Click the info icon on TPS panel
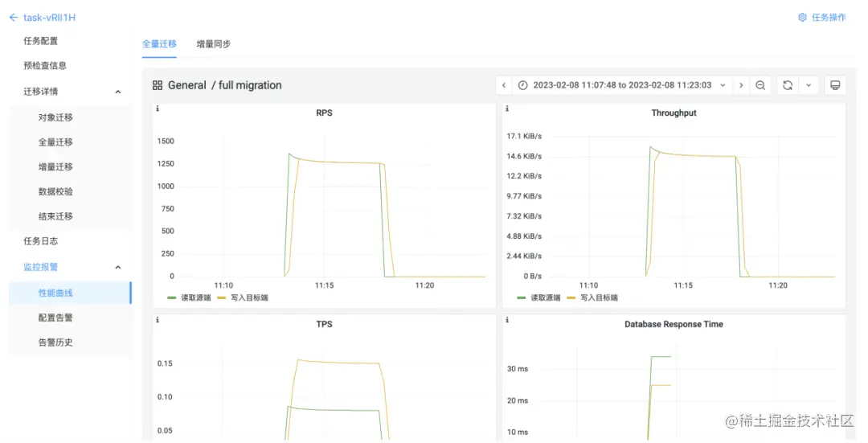 tap(158, 320)
